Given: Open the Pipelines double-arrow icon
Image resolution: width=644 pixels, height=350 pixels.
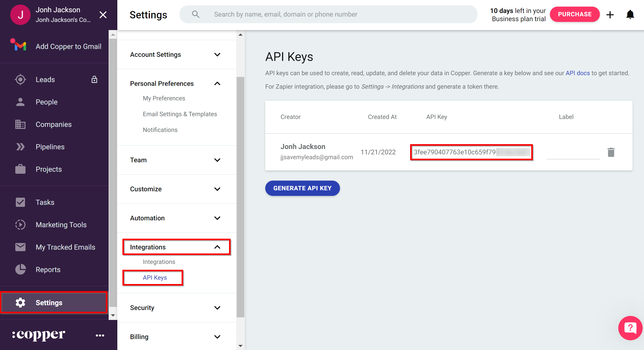Looking at the screenshot, I should 20,147.
